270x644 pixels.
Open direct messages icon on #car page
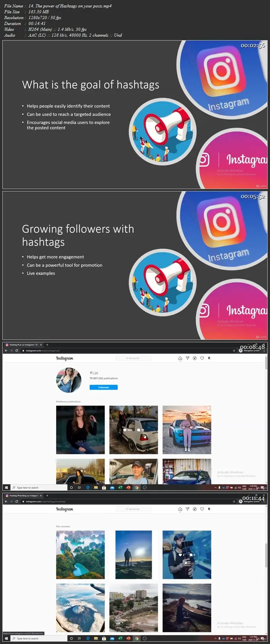[187, 358]
